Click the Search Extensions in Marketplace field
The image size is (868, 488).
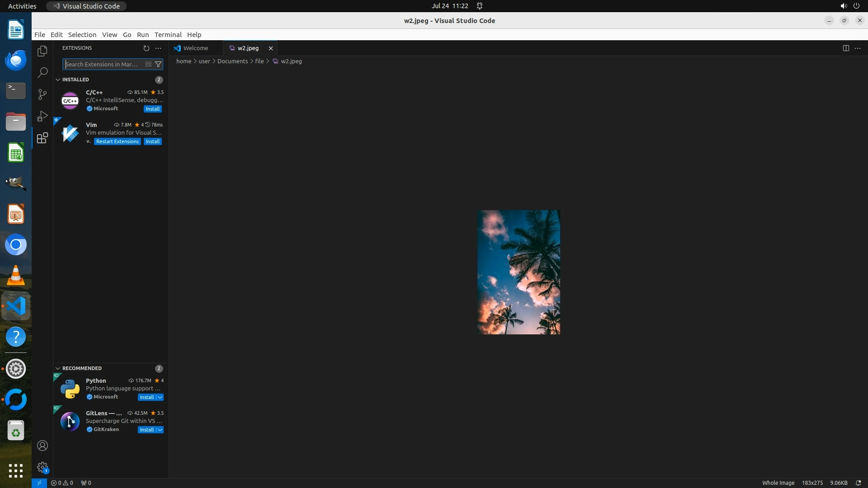pos(103,64)
